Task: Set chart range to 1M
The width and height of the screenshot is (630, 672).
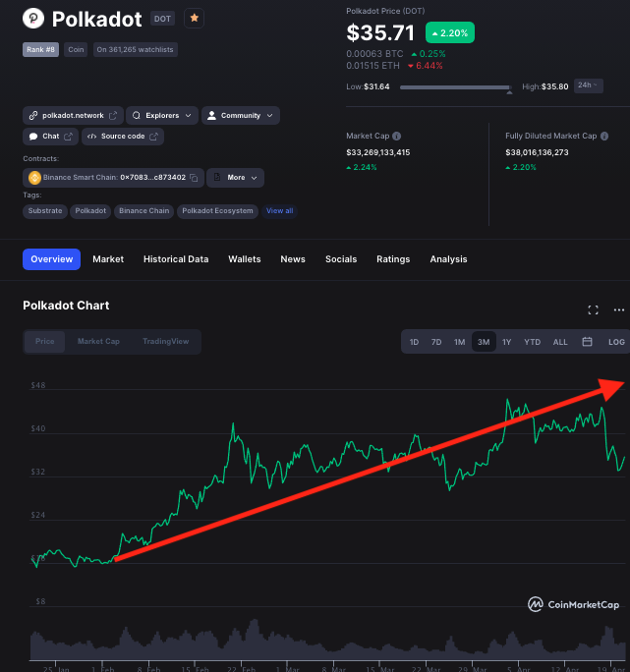Action: (x=459, y=342)
